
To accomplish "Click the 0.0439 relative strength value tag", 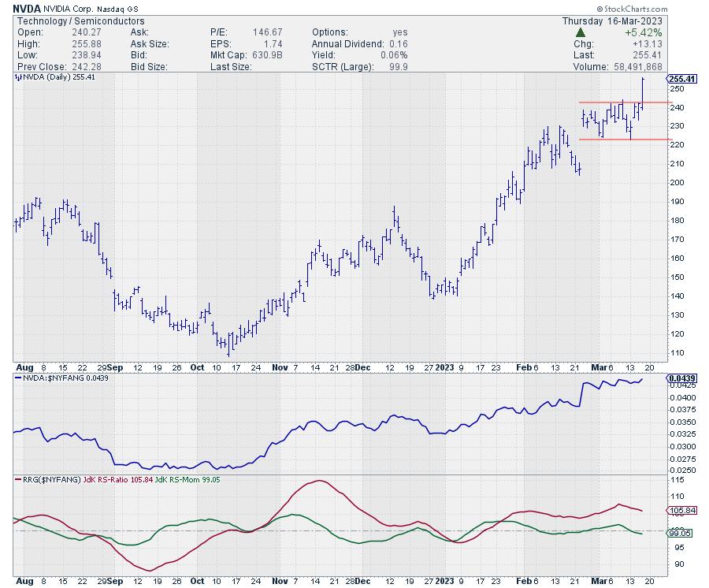I will click(681, 379).
